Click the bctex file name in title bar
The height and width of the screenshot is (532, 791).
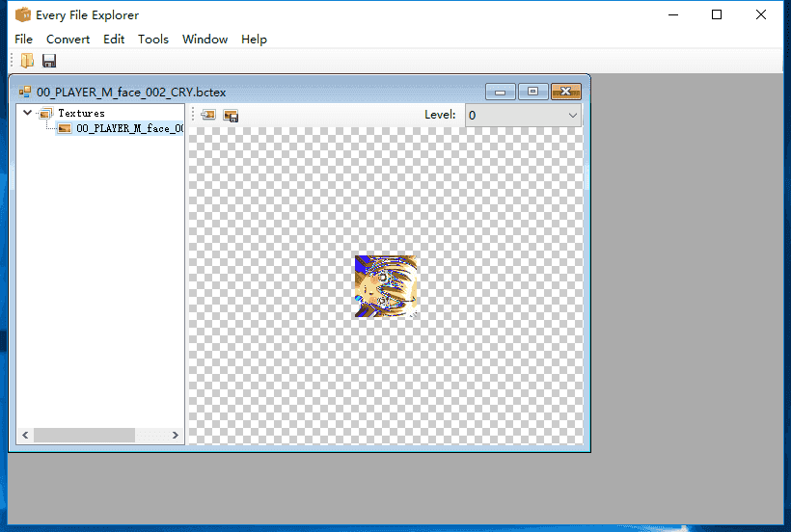coord(131,93)
